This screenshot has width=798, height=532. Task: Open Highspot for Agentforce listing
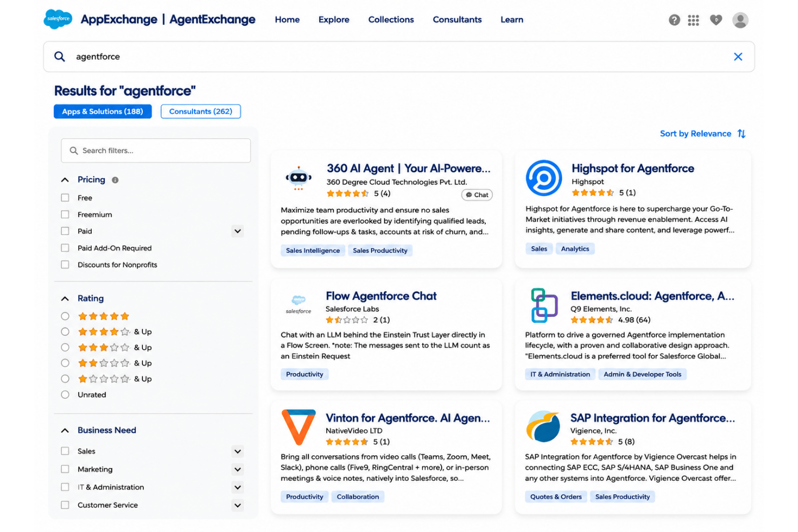point(632,169)
